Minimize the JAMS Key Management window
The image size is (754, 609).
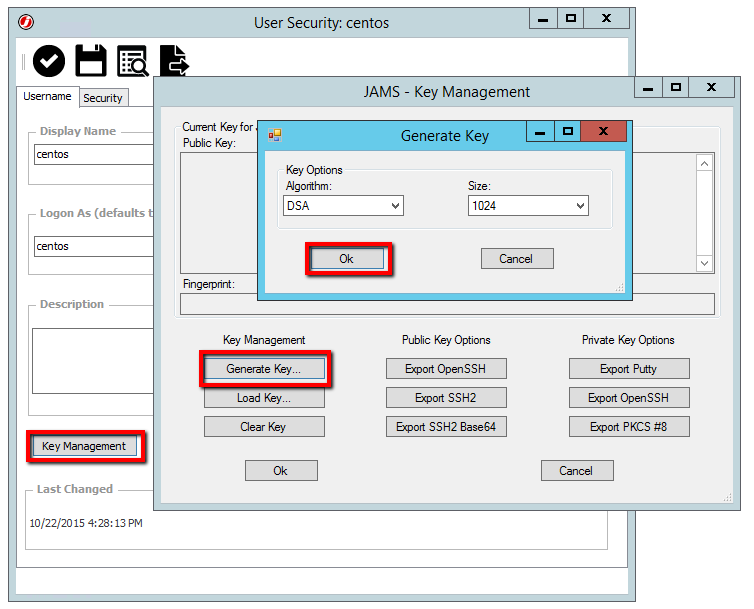point(648,88)
